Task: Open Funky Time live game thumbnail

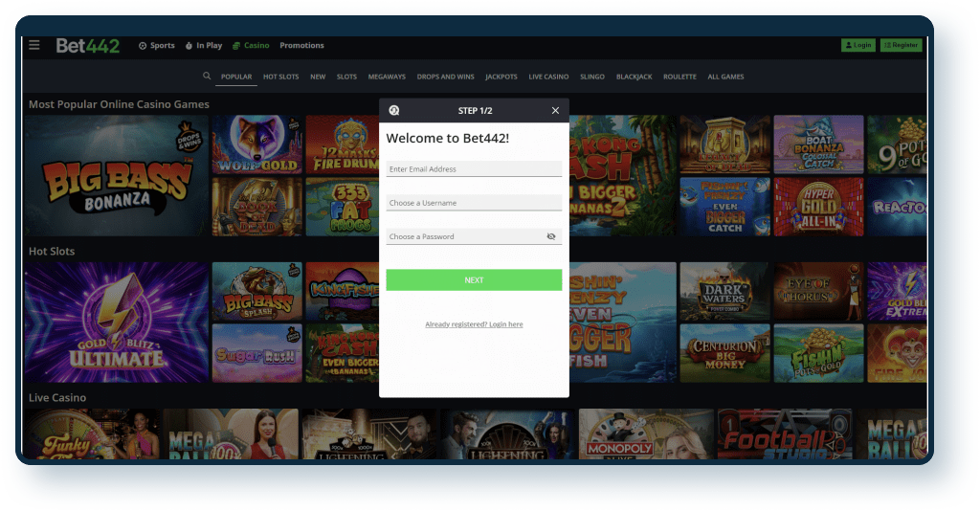Action: [91, 434]
